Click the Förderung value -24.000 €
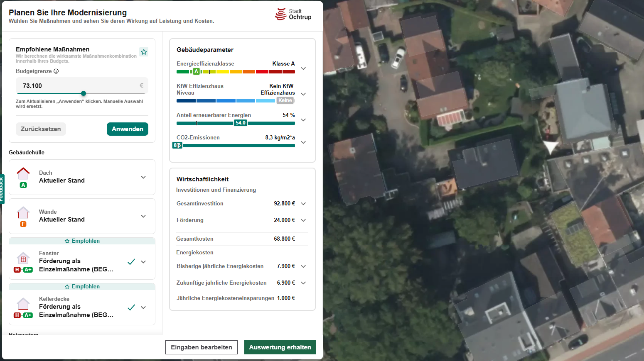 click(x=284, y=220)
